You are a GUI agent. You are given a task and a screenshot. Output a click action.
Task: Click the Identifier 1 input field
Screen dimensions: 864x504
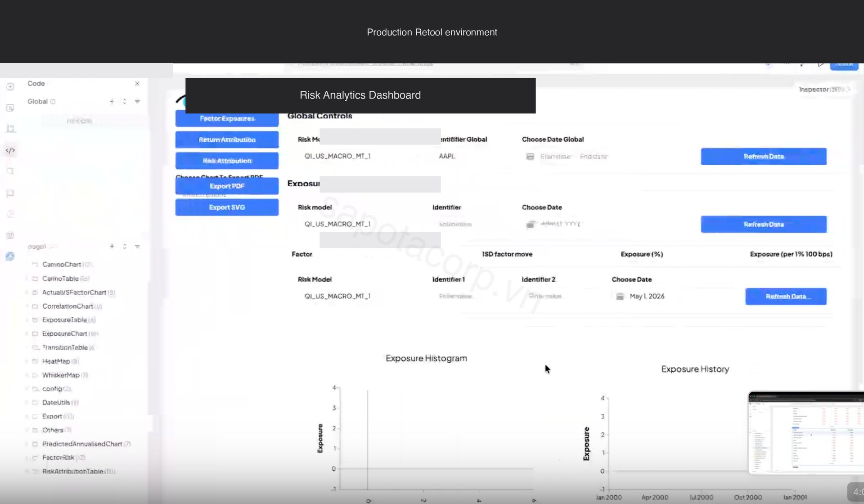(x=472, y=297)
